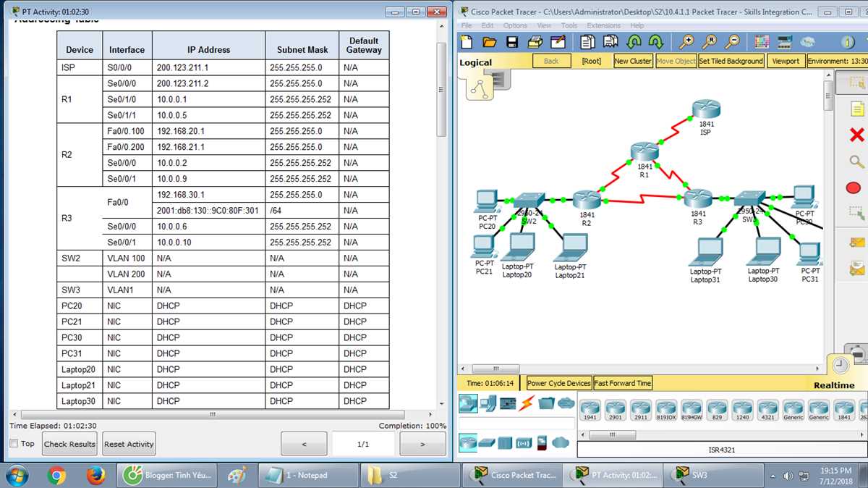Pick the 4321 router from device list
The image size is (868, 488).
tap(767, 411)
